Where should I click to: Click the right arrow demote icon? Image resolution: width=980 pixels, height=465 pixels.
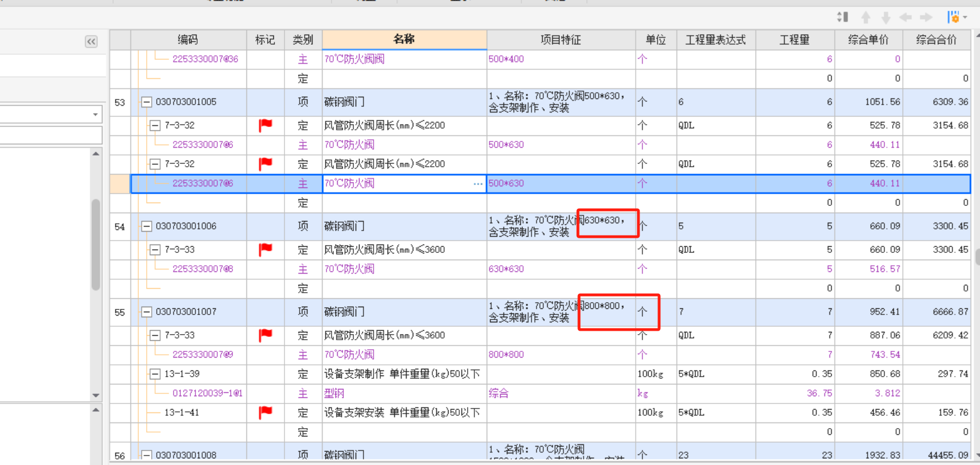tap(926, 17)
